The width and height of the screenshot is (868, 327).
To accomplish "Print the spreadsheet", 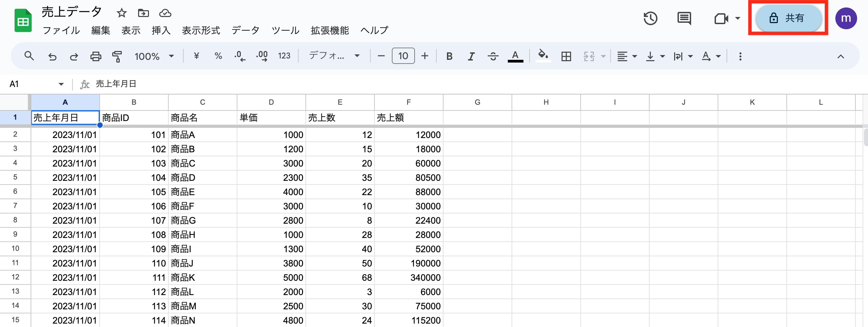I will [96, 56].
